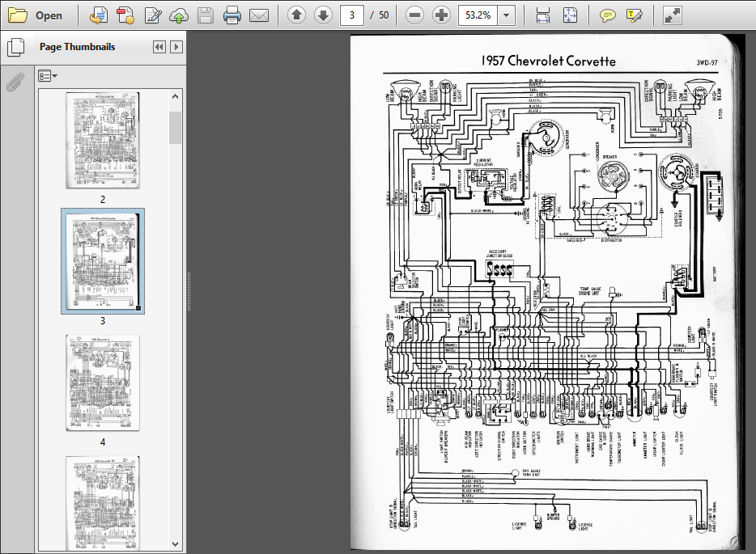Zoom in with the plus button
756x554 pixels.
pos(441,15)
